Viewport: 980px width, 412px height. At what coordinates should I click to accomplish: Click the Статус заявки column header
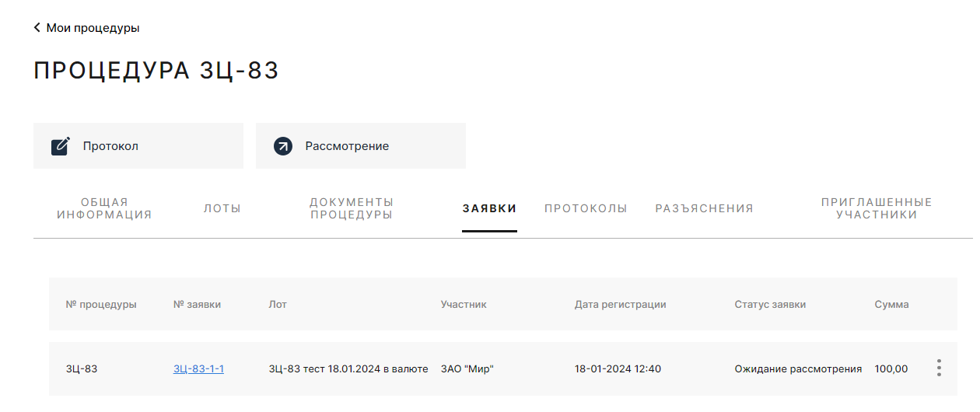pos(770,305)
